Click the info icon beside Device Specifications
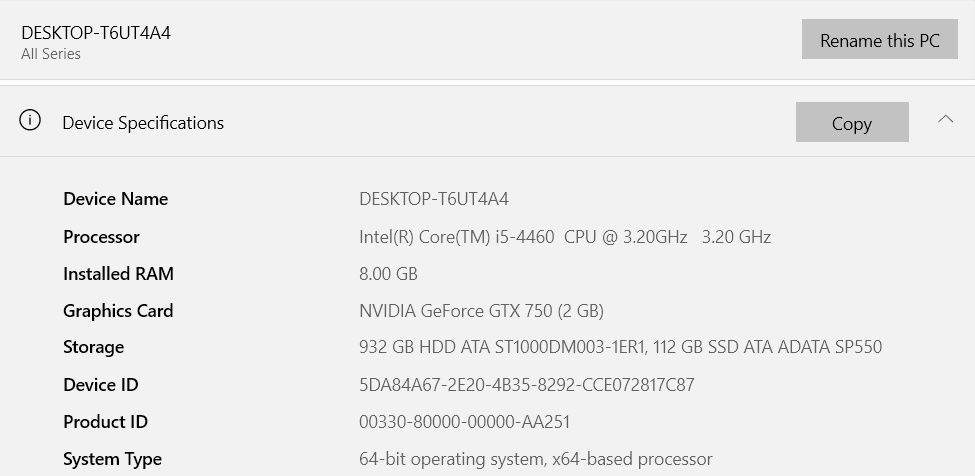This screenshot has width=975, height=476. click(31, 121)
